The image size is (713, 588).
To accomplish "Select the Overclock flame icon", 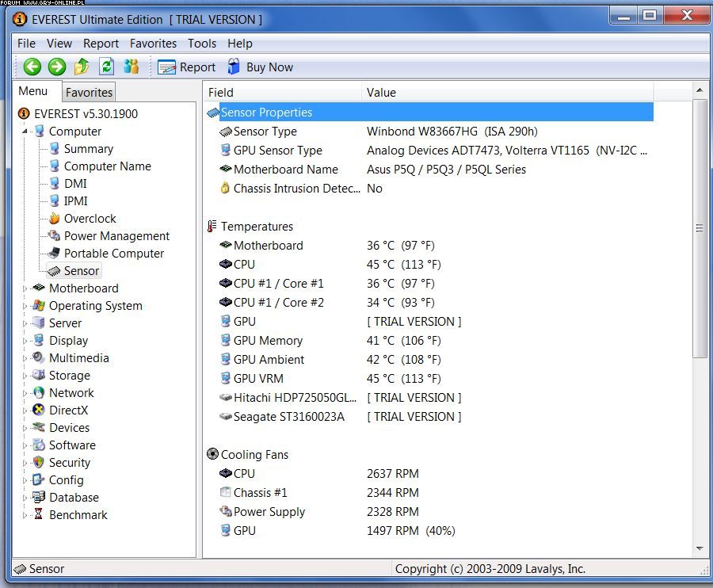I will tap(55, 218).
